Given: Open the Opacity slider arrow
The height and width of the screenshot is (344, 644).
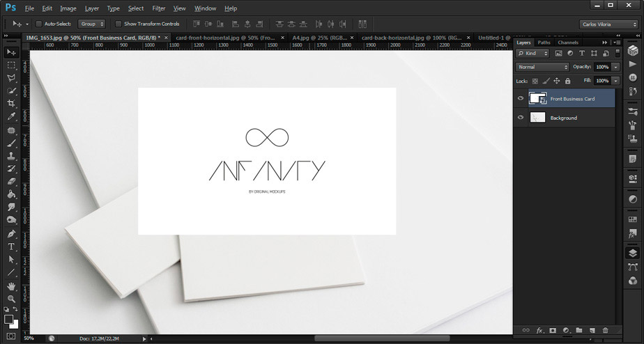Looking at the screenshot, I should [615, 67].
